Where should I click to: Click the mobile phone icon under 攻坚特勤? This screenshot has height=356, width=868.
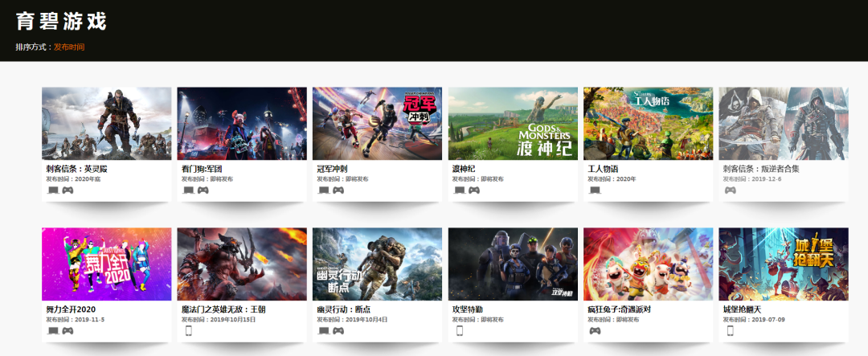(x=459, y=331)
